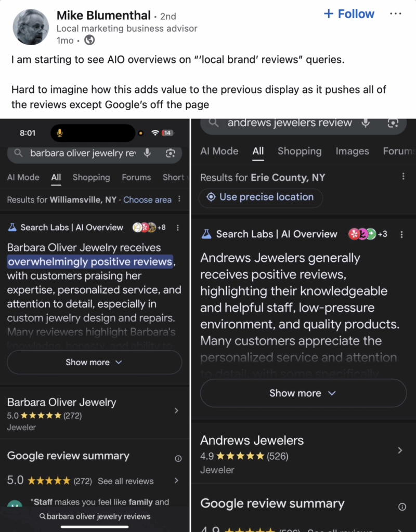Follow Mike Blumenthal
The image size is (416, 532).
349,14
